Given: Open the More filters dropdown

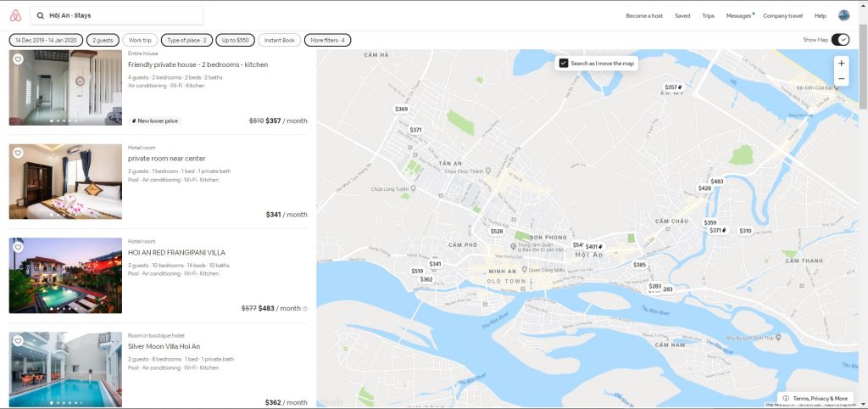Looking at the screenshot, I should (x=327, y=40).
